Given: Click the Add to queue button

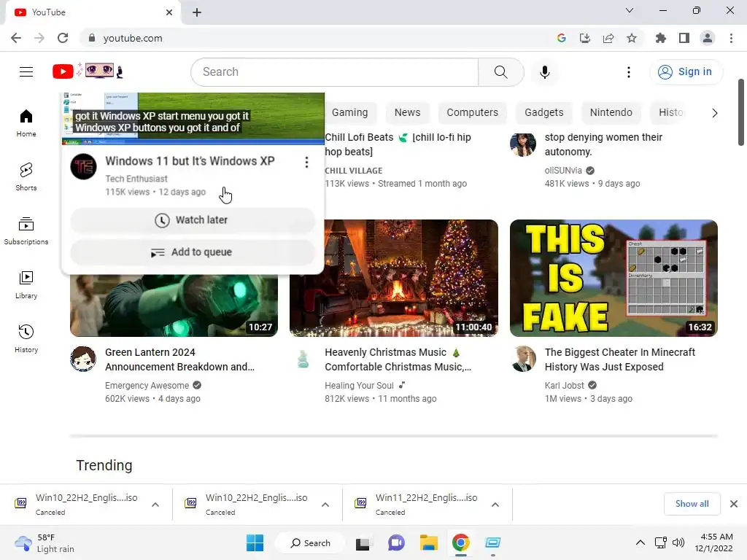Looking at the screenshot, I should pos(193,252).
